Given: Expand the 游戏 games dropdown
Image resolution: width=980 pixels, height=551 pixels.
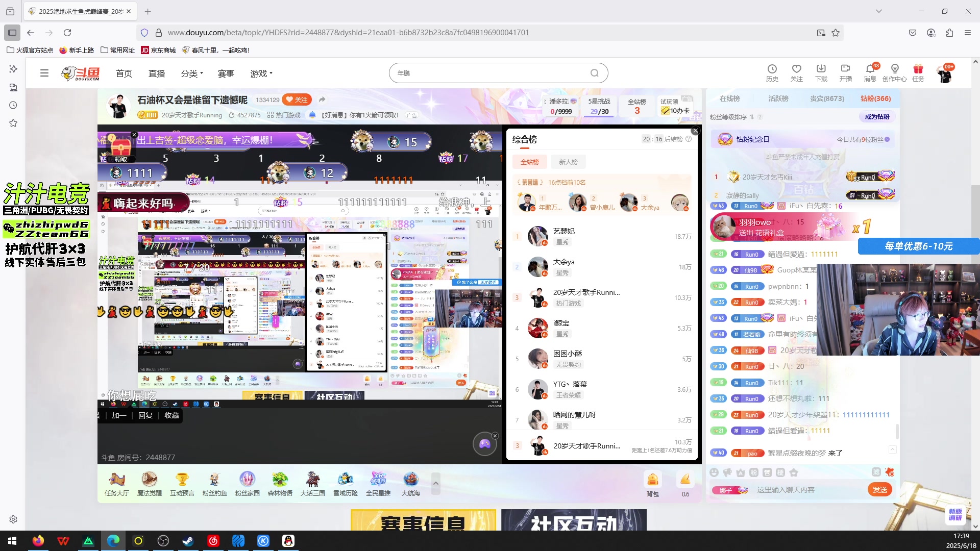Looking at the screenshot, I should 261,73.
